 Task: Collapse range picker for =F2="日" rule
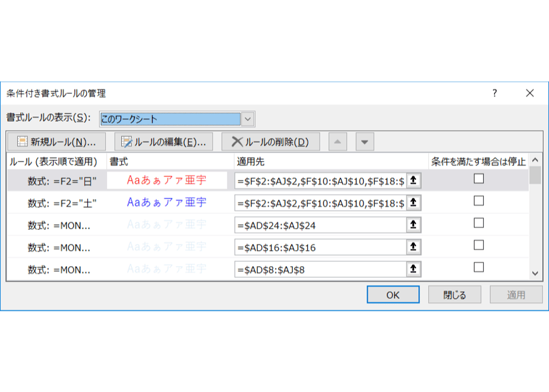click(414, 181)
